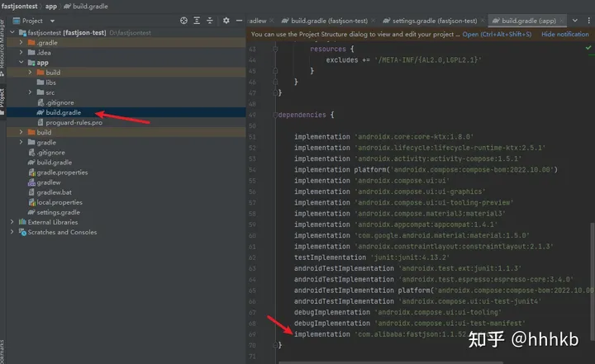Collapse the app module folder
Screen dimensions: 595x364
coord(21,62)
